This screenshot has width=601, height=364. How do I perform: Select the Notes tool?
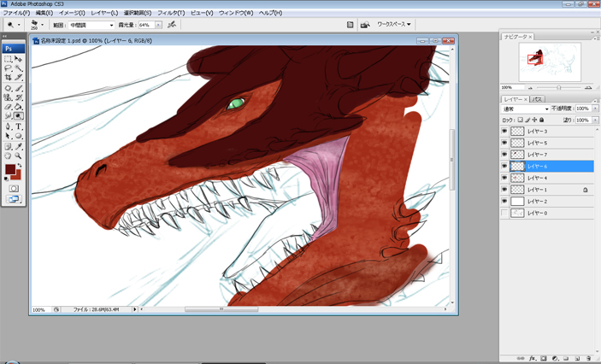tap(8, 146)
